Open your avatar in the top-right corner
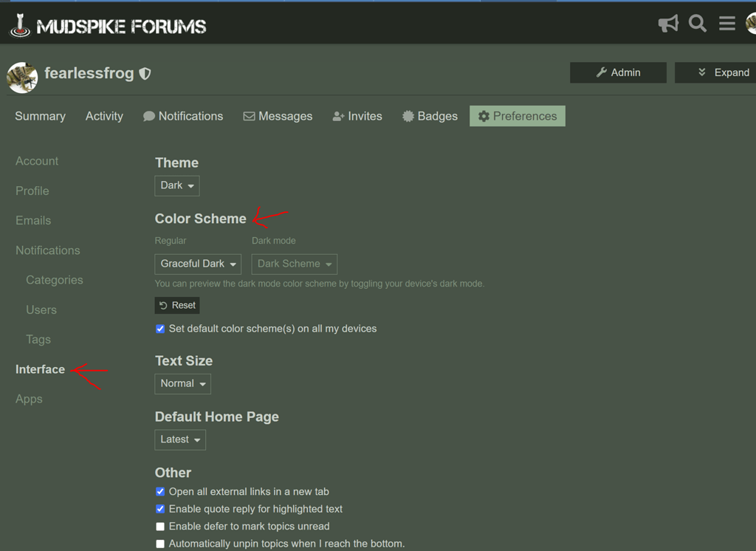This screenshot has width=756, height=551. pyautogui.click(x=752, y=24)
